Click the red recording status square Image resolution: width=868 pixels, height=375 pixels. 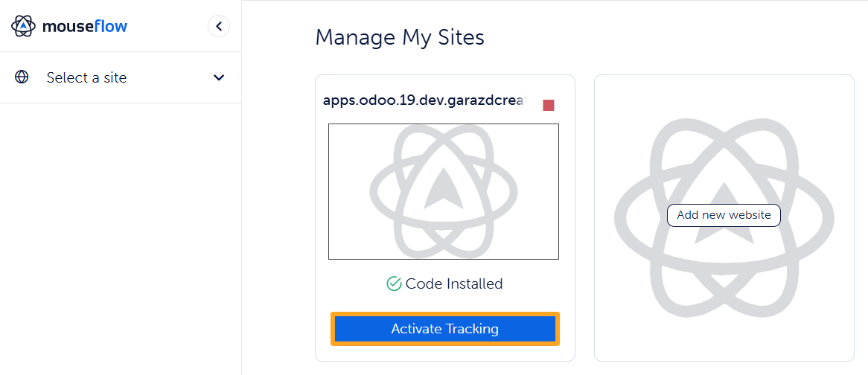tap(549, 105)
